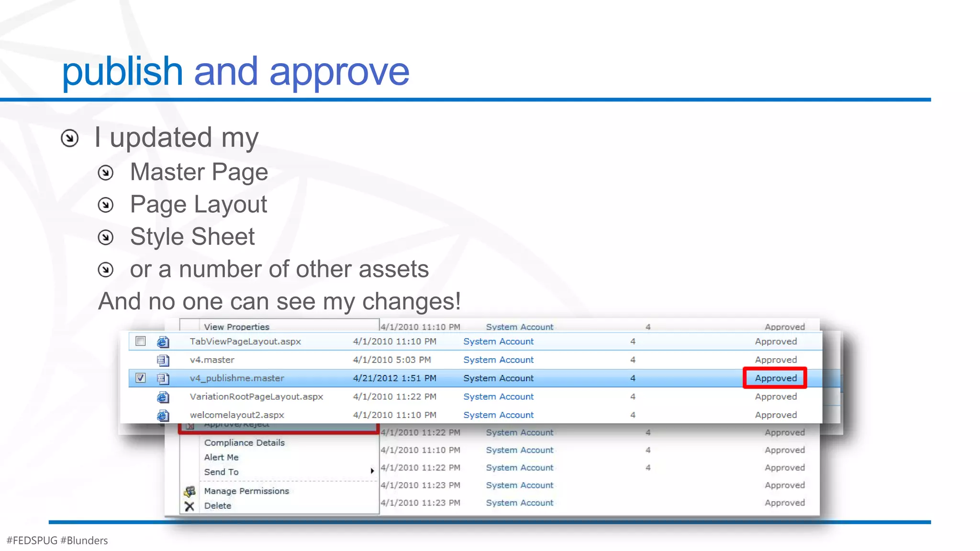Uncheck the v4_publishme.master row checkbox
The image size is (980, 551).
(x=140, y=378)
